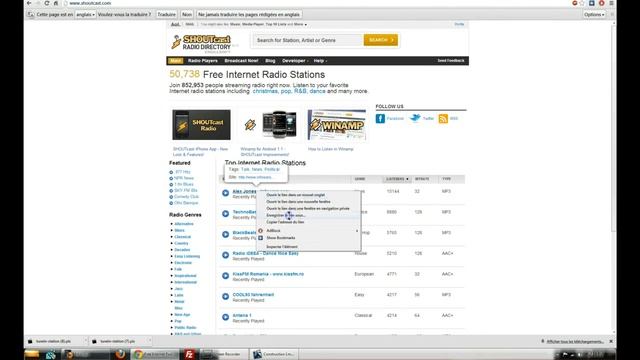Open Firefox from the taskbar
640x360 pixels.
(x=120, y=354)
